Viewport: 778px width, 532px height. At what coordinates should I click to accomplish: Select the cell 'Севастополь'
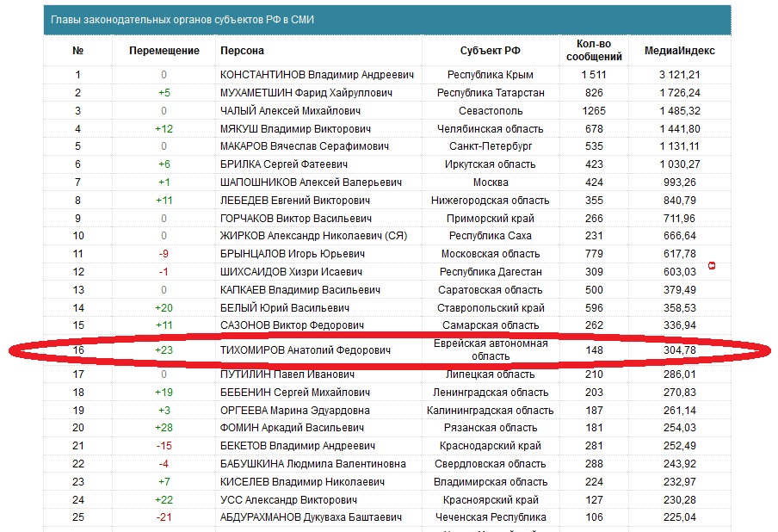tap(491, 111)
